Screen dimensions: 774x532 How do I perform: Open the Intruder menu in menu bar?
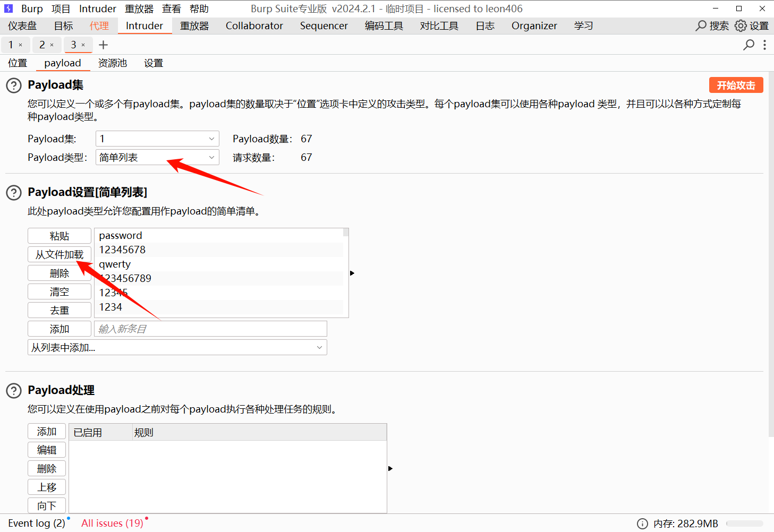(98, 8)
